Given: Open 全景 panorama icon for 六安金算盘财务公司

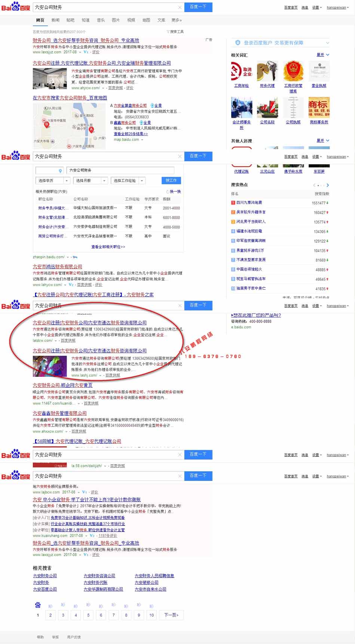Looking at the screenshot, I should click(152, 106).
